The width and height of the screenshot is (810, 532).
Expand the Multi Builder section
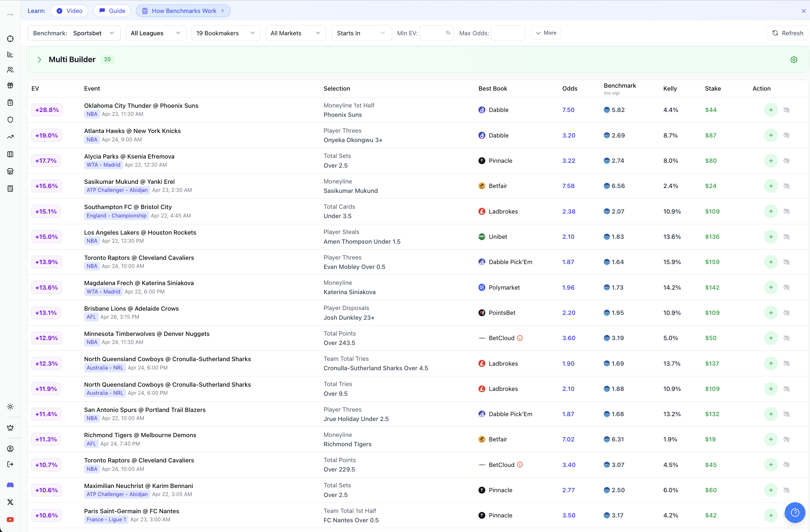(39, 60)
